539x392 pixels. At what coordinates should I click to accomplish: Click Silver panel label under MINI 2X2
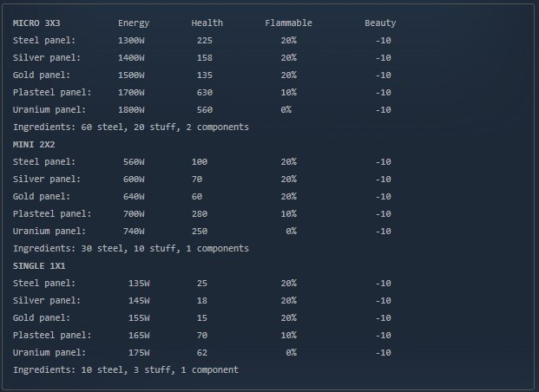point(47,180)
